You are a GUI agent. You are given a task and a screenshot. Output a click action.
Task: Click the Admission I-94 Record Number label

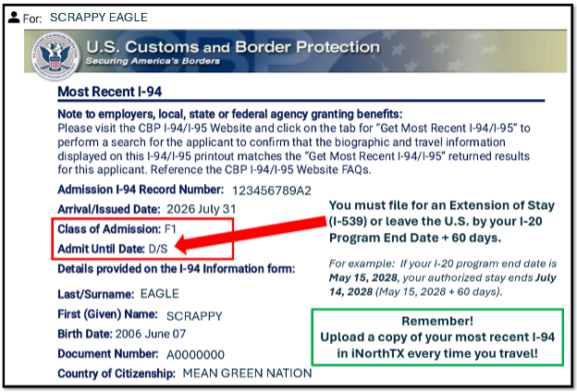pyautogui.click(x=141, y=190)
